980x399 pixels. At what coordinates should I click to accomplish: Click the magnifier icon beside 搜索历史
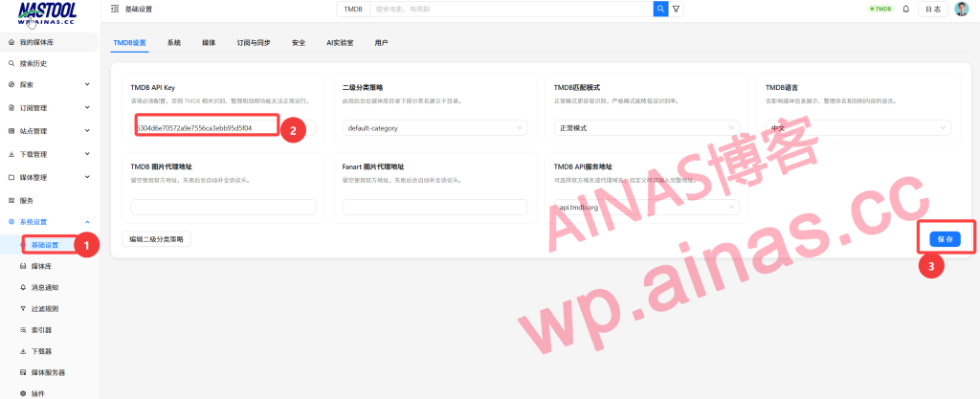(x=11, y=63)
